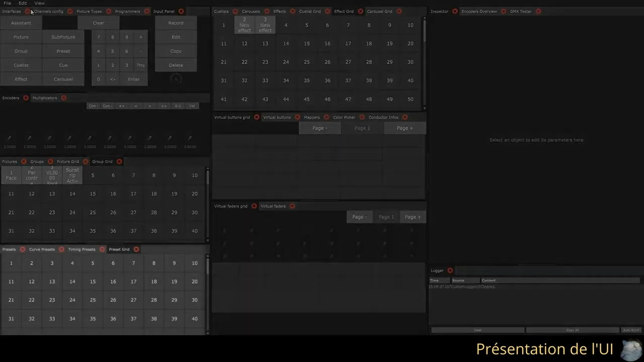Viewport: 644px width, 362px height.
Task: Close the Cuelist Grid tab via red X
Action: click(327, 11)
